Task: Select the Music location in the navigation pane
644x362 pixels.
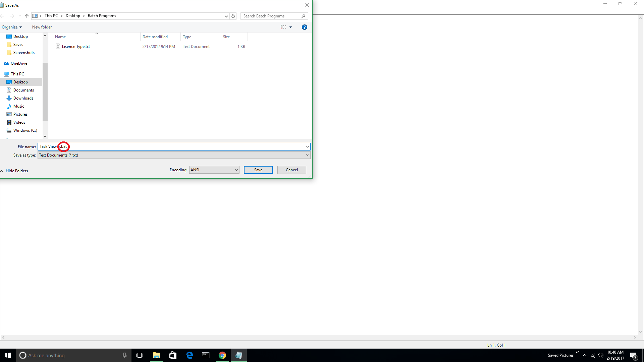Action: [18, 106]
